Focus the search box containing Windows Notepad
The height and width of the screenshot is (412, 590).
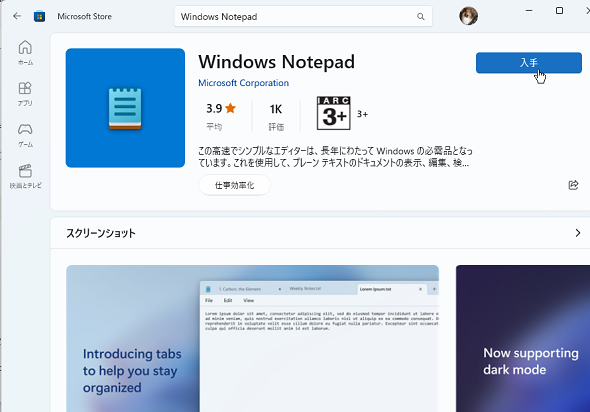click(303, 17)
